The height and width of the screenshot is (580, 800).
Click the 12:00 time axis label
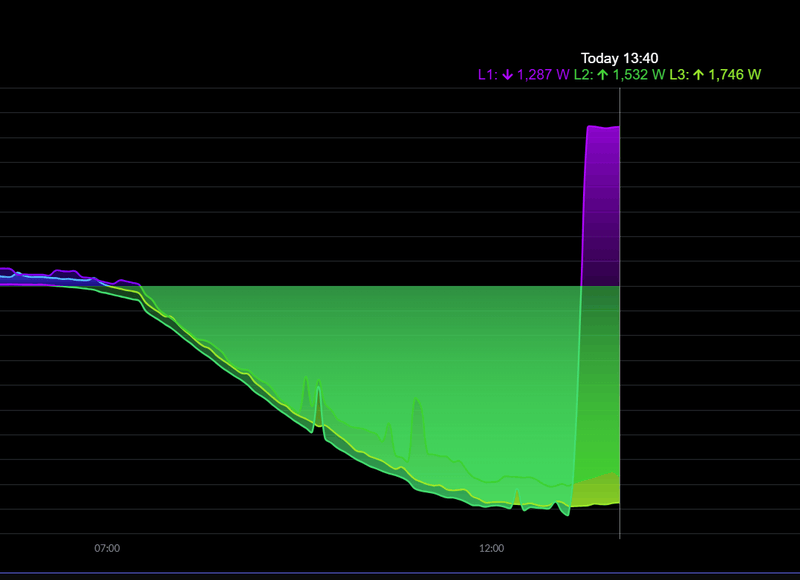(x=491, y=548)
